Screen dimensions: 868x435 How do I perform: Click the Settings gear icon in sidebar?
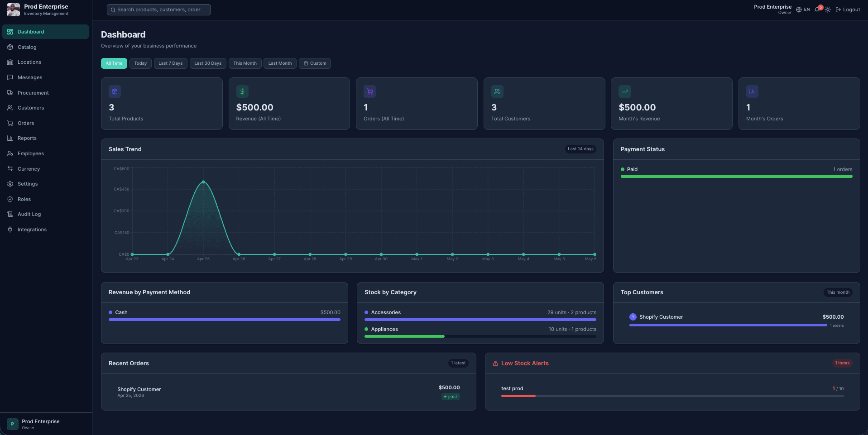pos(10,184)
